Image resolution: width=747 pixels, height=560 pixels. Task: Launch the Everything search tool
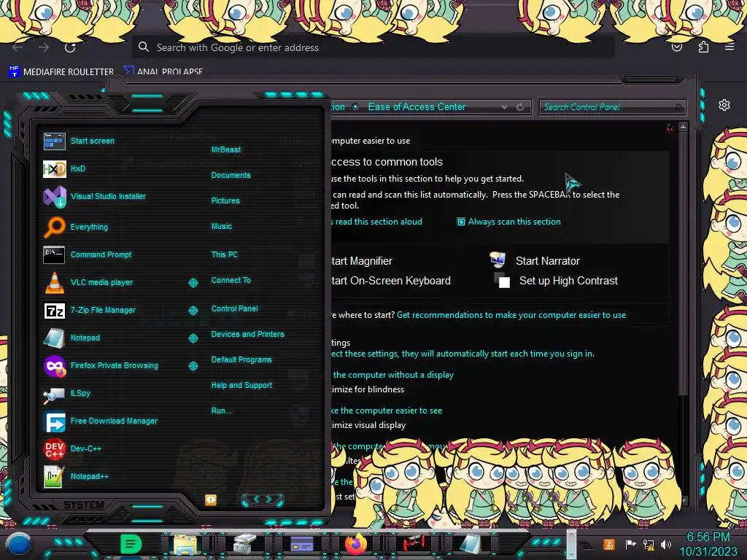[76, 227]
